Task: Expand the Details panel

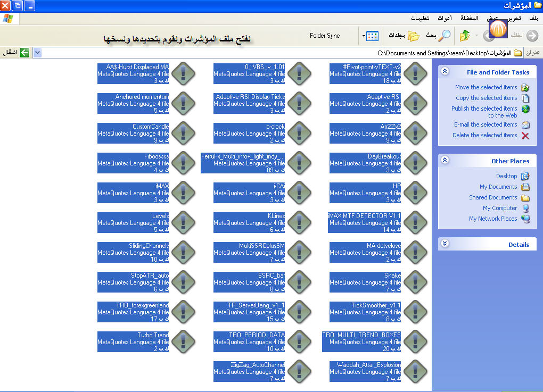Action: (445, 244)
